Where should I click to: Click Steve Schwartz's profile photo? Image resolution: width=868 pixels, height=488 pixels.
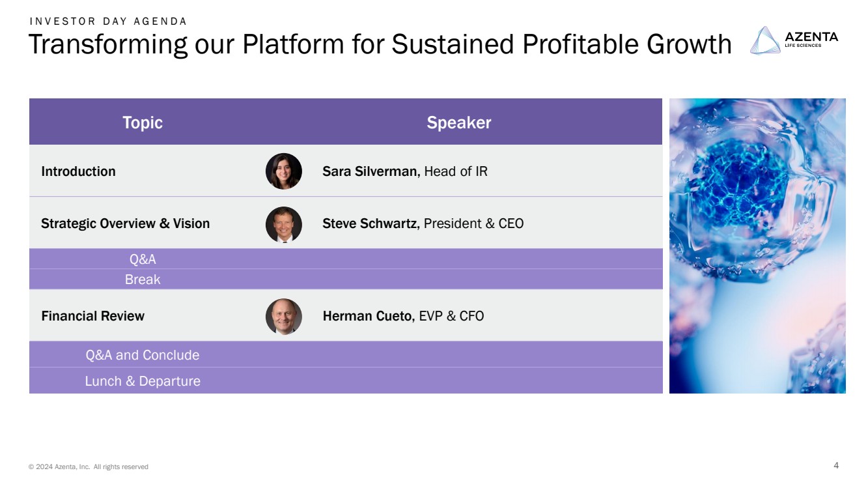[284, 224]
